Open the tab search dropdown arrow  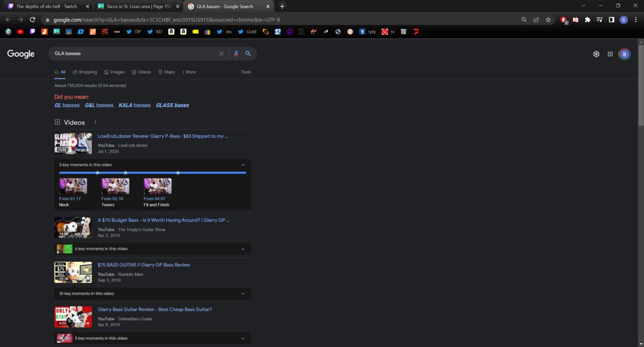click(x=583, y=6)
